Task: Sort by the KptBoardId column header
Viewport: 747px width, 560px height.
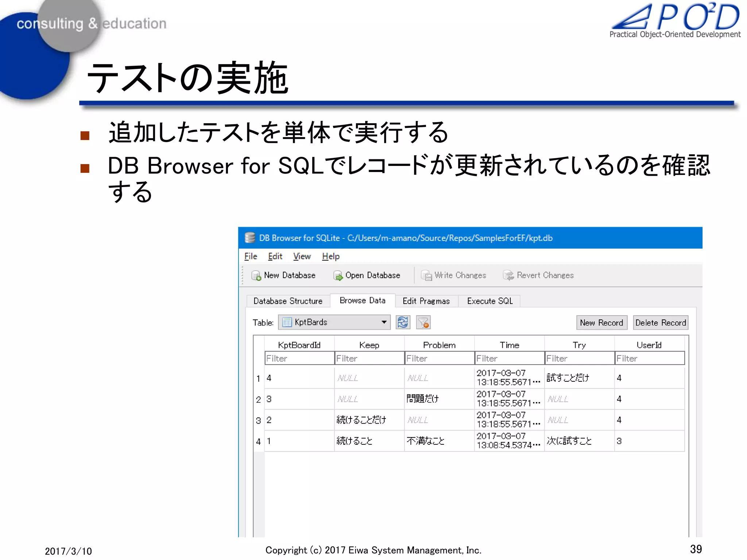Action: click(299, 345)
